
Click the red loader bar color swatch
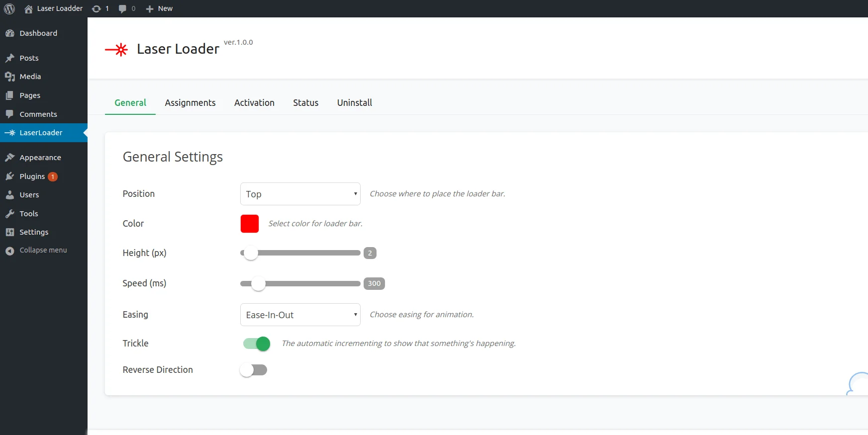pyautogui.click(x=250, y=224)
